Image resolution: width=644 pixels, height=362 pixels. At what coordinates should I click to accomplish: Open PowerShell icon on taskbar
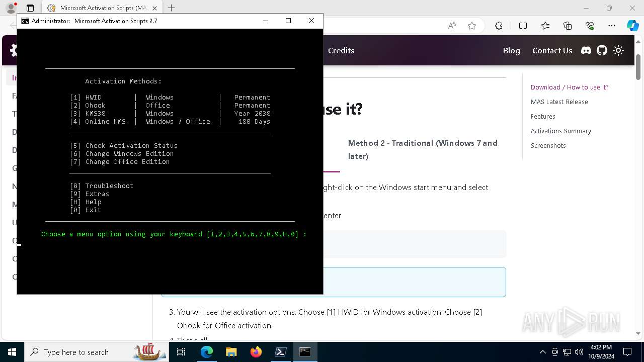pyautogui.click(x=280, y=352)
